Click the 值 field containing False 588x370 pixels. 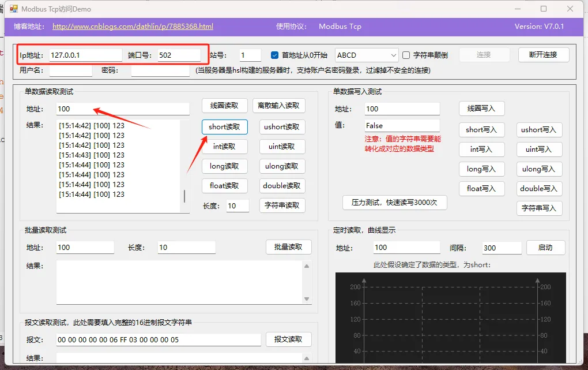click(x=402, y=125)
